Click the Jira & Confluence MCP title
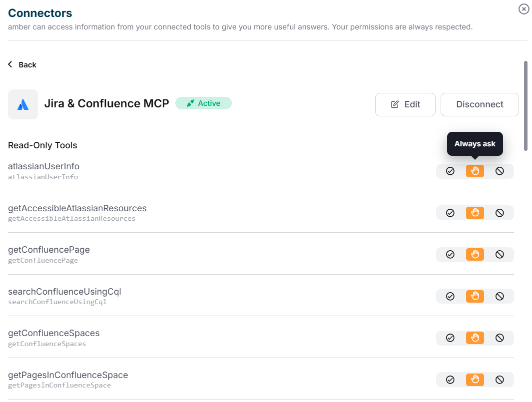The width and height of the screenshot is (532, 402). point(106,103)
